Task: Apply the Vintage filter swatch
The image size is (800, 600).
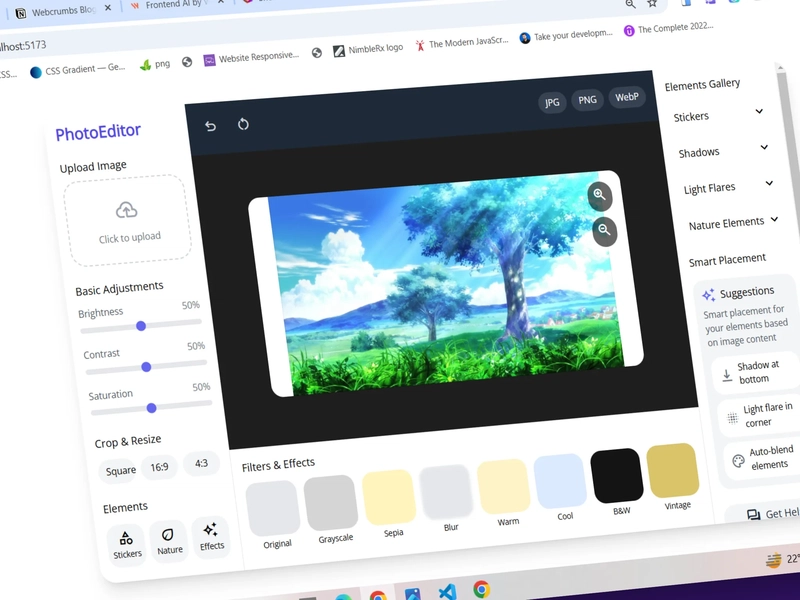Action: [672, 470]
